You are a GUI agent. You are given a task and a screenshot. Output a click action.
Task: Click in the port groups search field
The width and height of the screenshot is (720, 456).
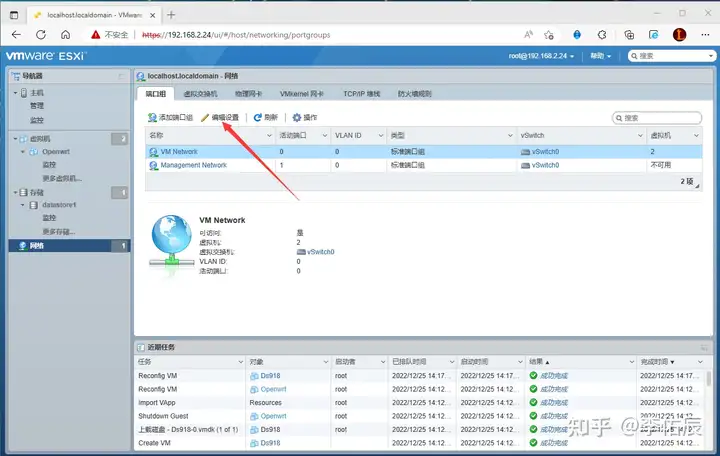(657, 118)
